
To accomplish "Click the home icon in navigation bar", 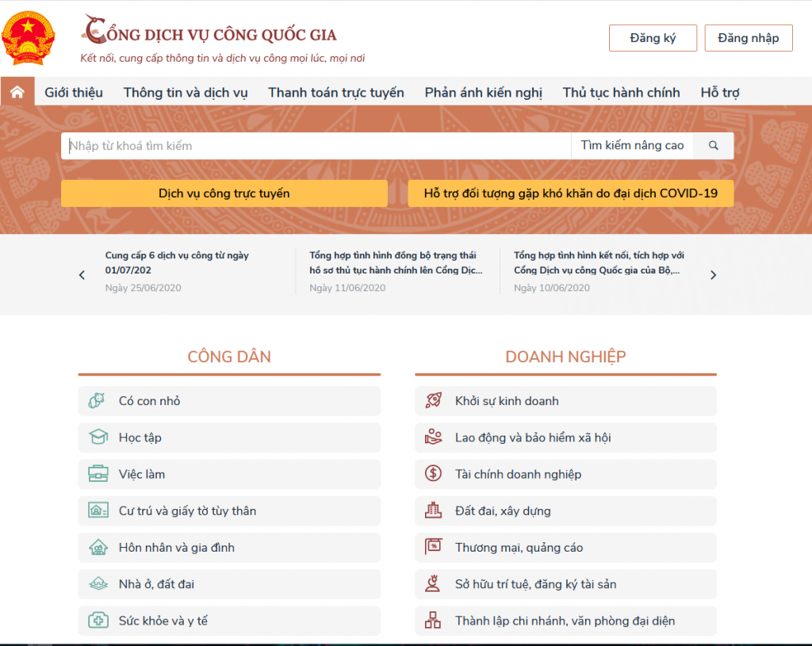I will coord(17,92).
